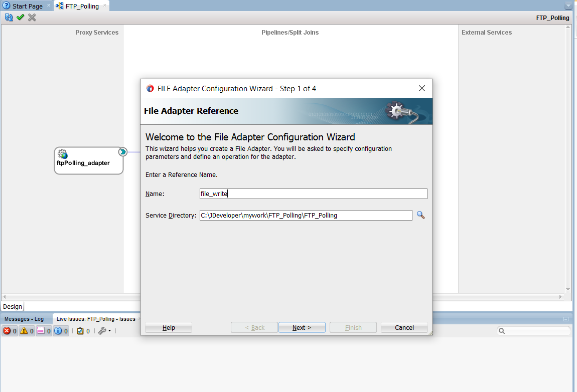Toggle the pink incomplete issues filter

tap(41, 331)
